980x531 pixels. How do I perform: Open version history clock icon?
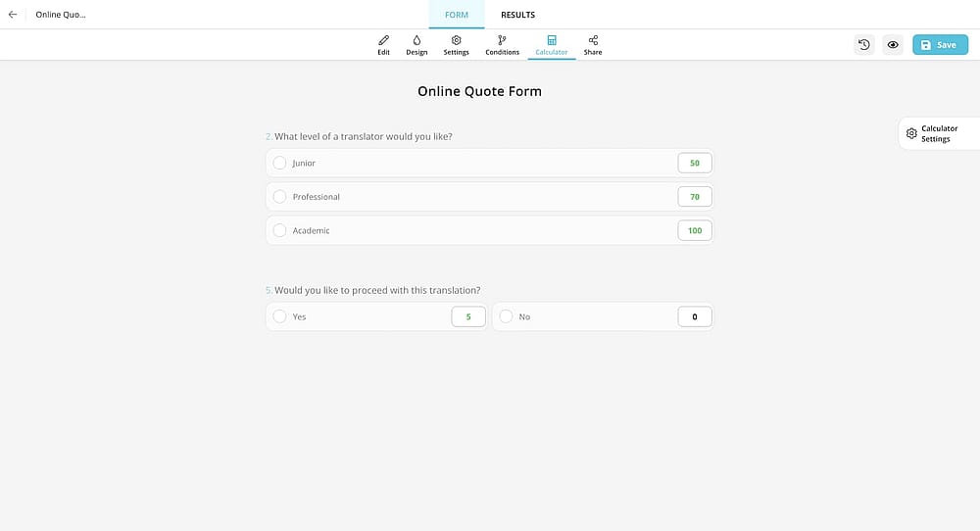[x=864, y=45]
